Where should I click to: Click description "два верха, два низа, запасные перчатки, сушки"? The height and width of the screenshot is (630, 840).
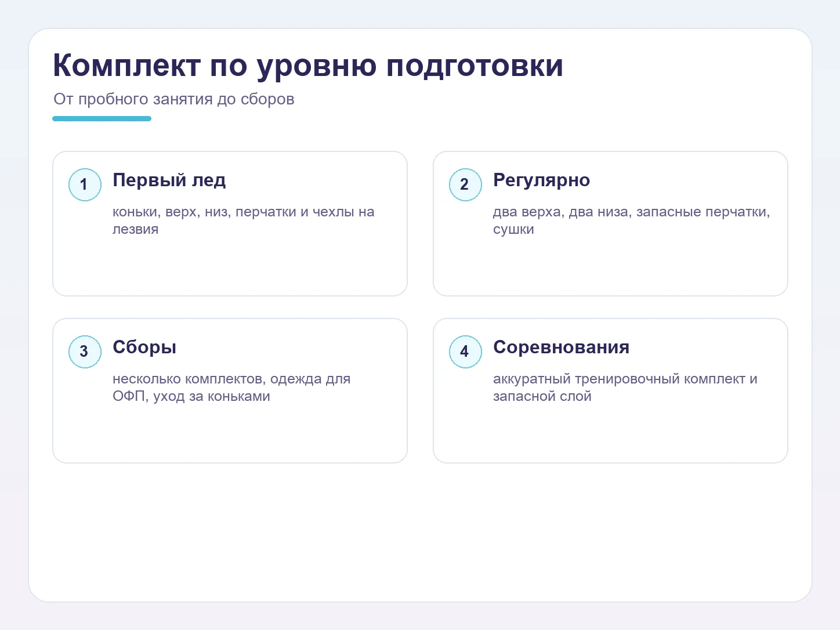[632, 220]
